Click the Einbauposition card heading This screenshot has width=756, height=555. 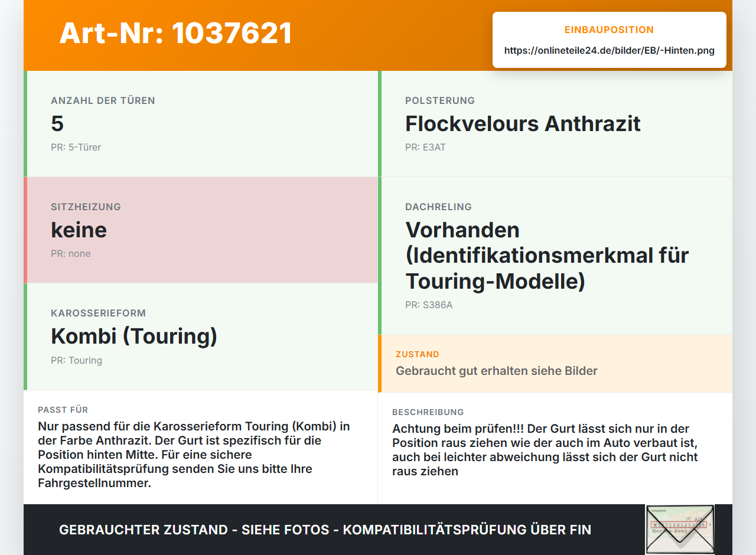click(x=610, y=30)
